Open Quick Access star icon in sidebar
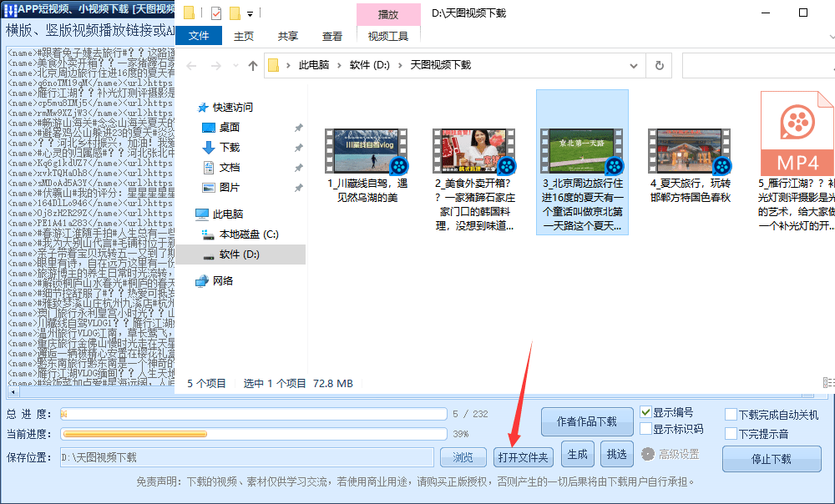Image resolution: width=835 pixels, height=504 pixels. coord(202,108)
